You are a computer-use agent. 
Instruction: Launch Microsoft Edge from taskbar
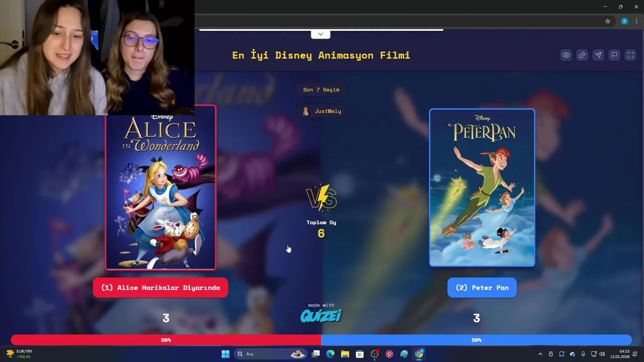(x=330, y=354)
